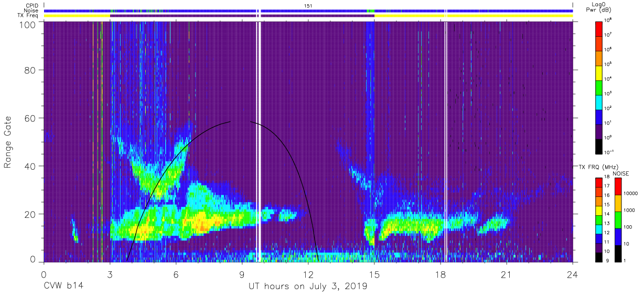
Task: Select the CPID value 151
Action: pos(308,6)
